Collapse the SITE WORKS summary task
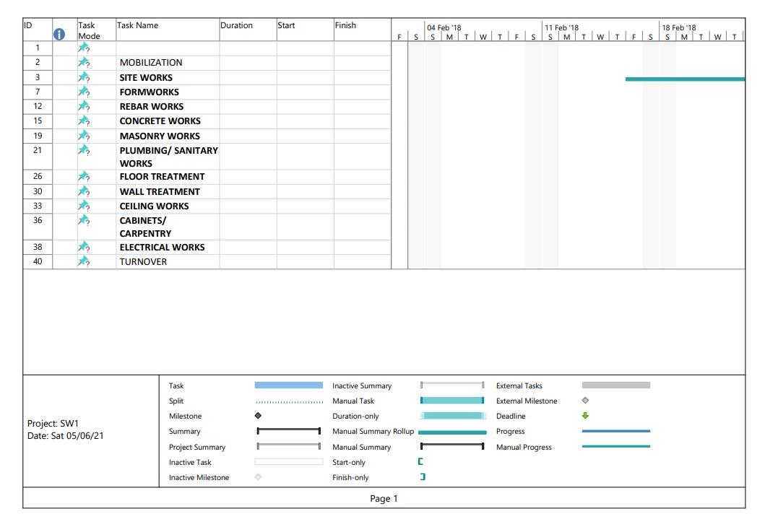The height and width of the screenshot is (532, 778). click(x=147, y=77)
